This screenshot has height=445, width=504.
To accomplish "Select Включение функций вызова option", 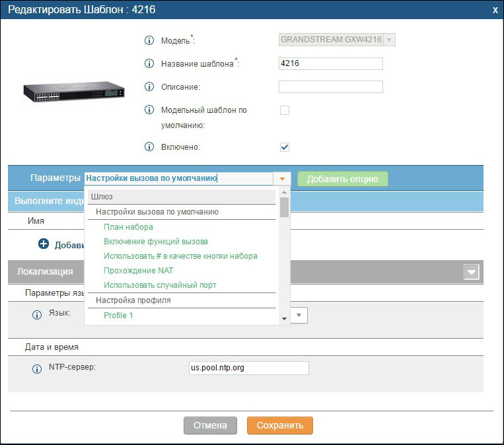I will pyautogui.click(x=156, y=241).
